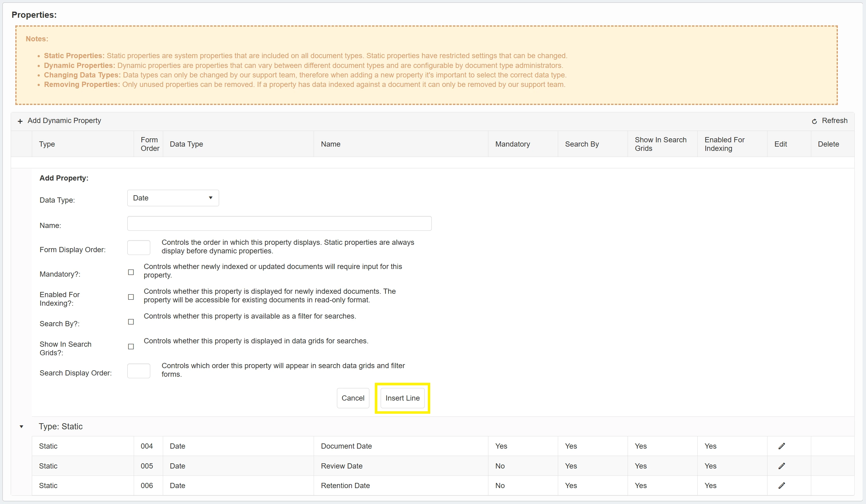The width and height of the screenshot is (866, 504).
Task: Click Add Dynamic Property label
Action: [64, 121]
